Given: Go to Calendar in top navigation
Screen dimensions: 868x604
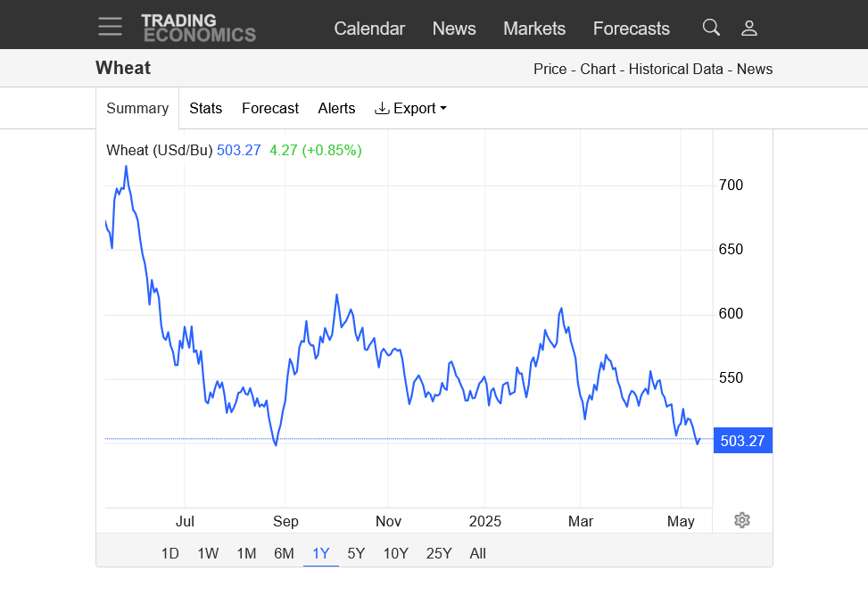Looking at the screenshot, I should point(369,29).
